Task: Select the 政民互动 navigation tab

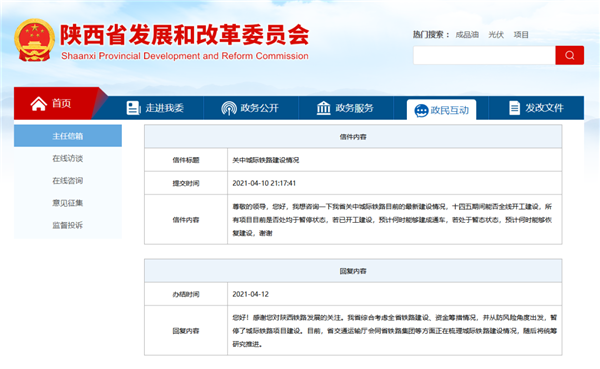Action: (442, 110)
